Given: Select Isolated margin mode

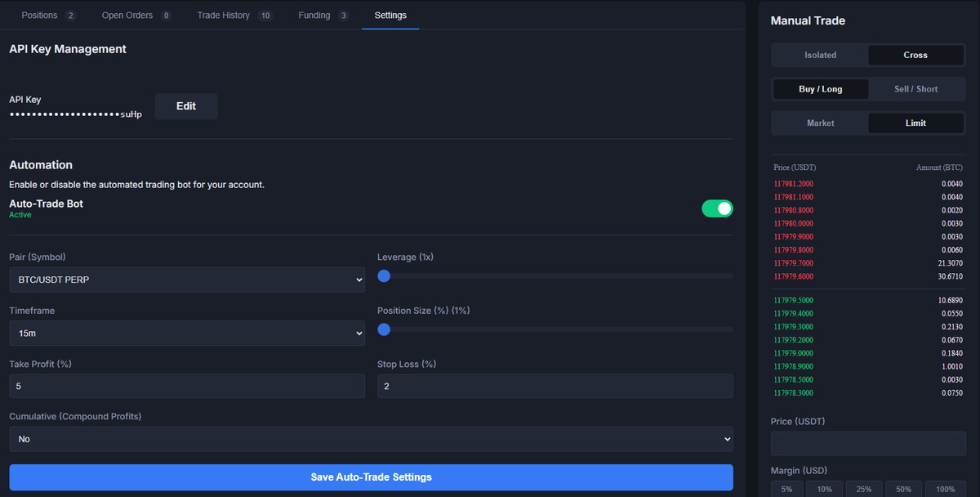Looking at the screenshot, I should [x=821, y=55].
